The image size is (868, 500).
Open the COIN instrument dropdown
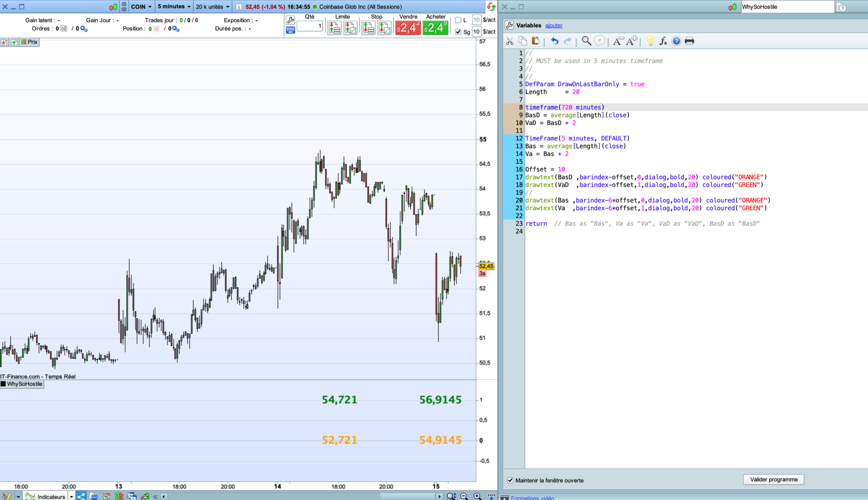click(141, 7)
